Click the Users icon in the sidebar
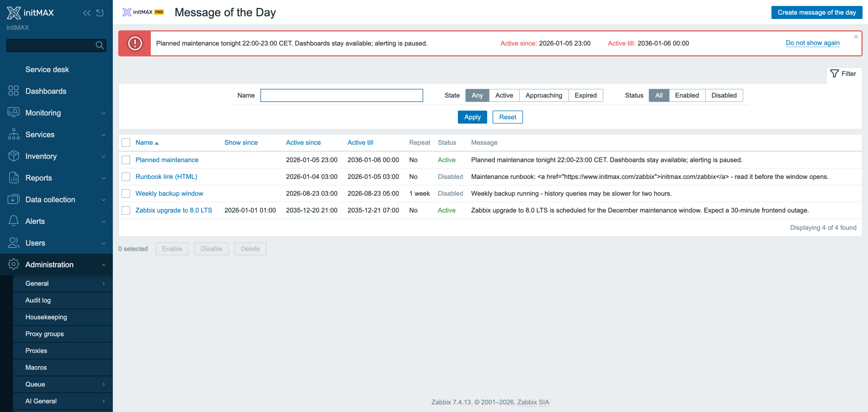The image size is (868, 412). tap(14, 243)
